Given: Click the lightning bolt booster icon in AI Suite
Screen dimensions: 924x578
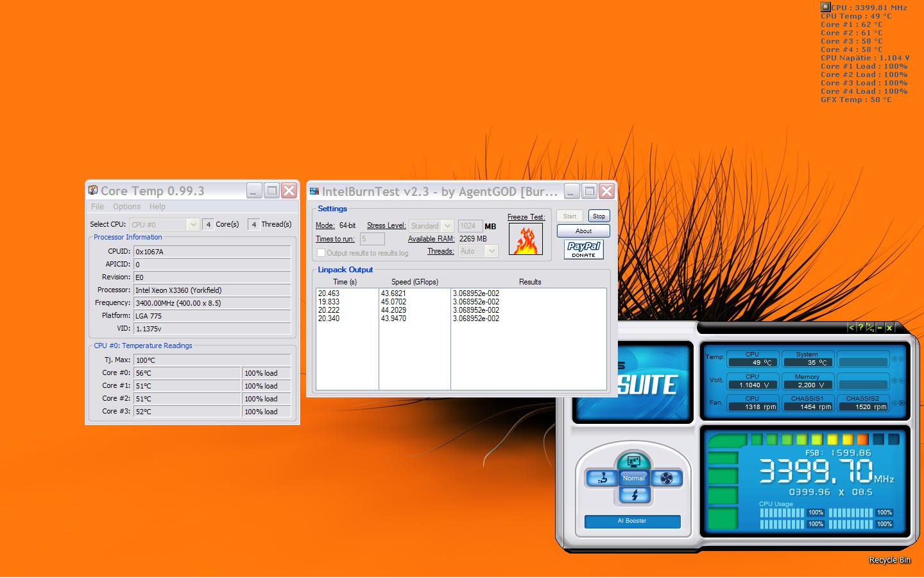Looking at the screenshot, I should pos(635,495).
